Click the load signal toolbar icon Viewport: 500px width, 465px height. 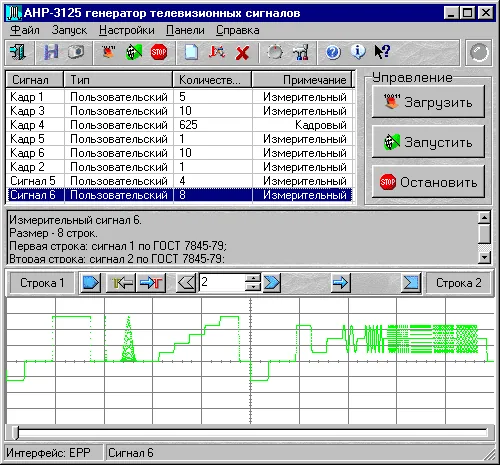108,52
